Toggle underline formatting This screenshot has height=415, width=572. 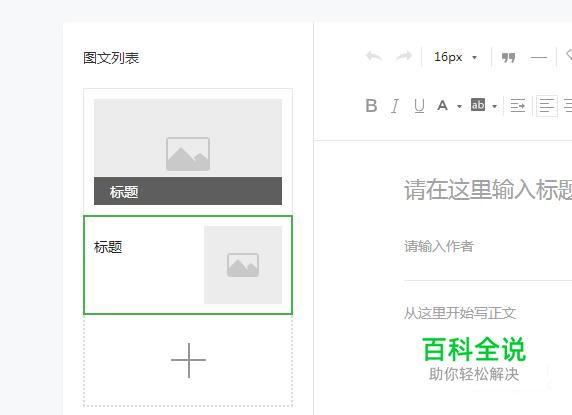pos(419,106)
